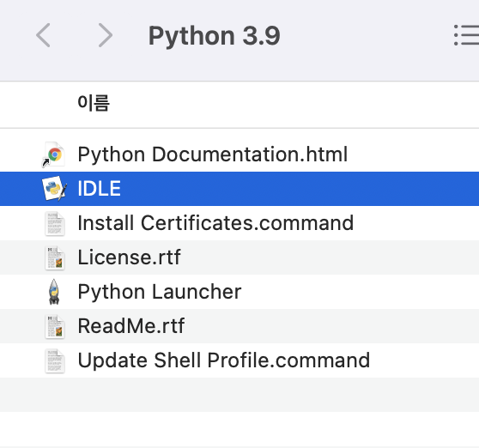
Task: Click the ReadMe.rtf document icon
Action: [x=55, y=326]
